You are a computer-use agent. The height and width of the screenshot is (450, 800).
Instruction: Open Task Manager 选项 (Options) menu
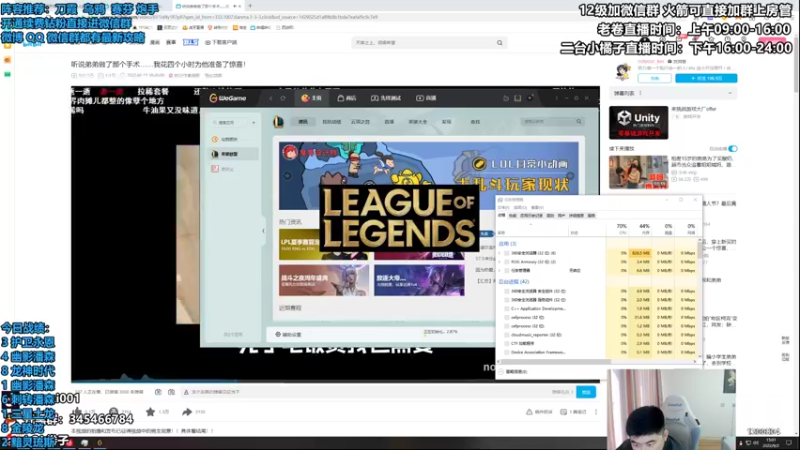pyautogui.click(x=520, y=208)
